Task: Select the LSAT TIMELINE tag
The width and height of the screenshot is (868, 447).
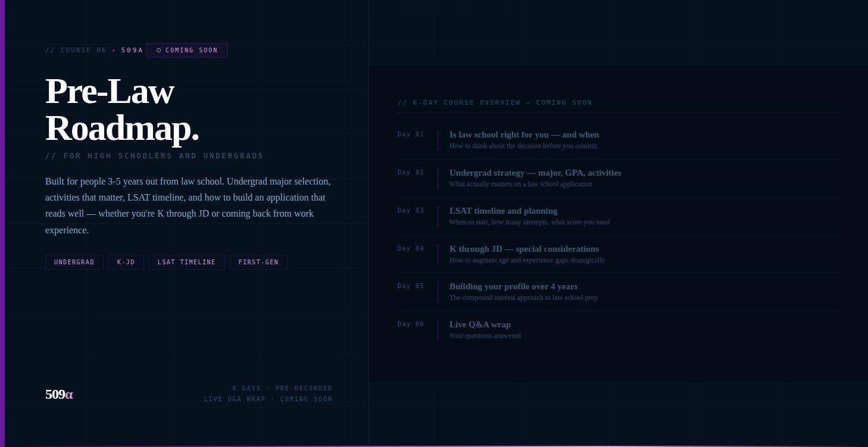Action: point(187,262)
